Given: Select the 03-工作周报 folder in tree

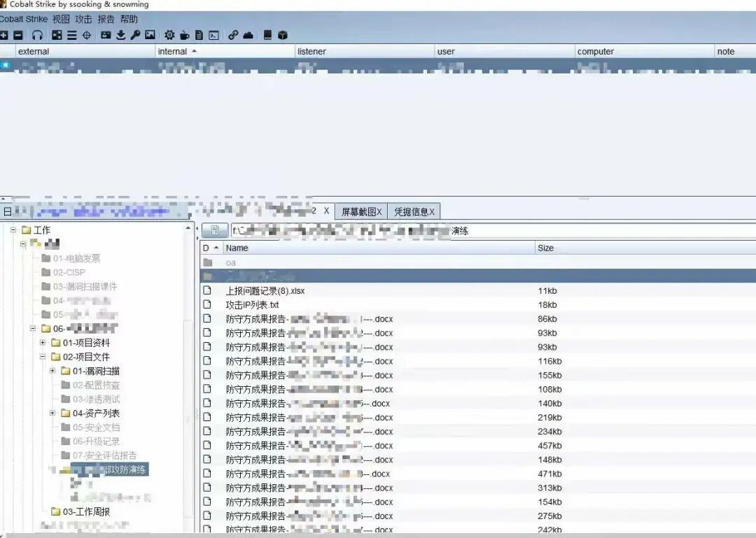Looking at the screenshot, I should (x=80, y=511).
